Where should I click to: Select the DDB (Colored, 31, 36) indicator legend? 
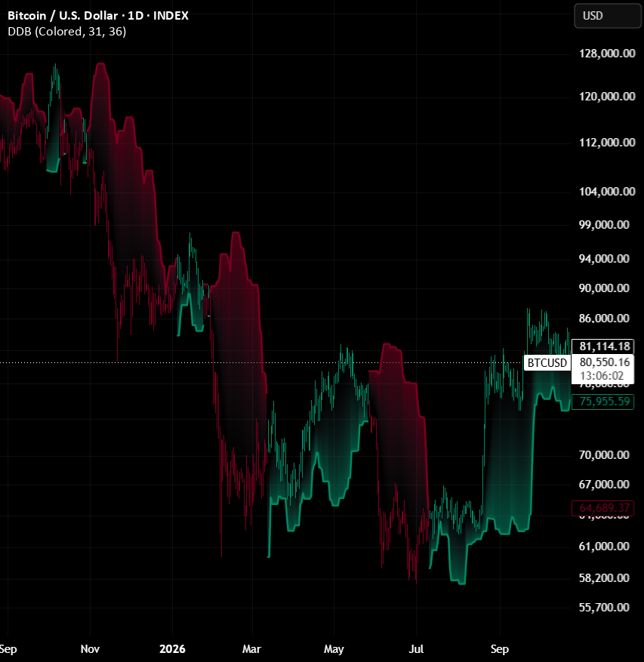click(x=66, y=32)
